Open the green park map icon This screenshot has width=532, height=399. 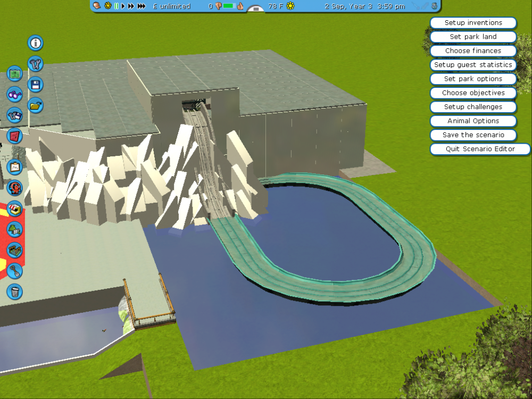click(14, 73)
